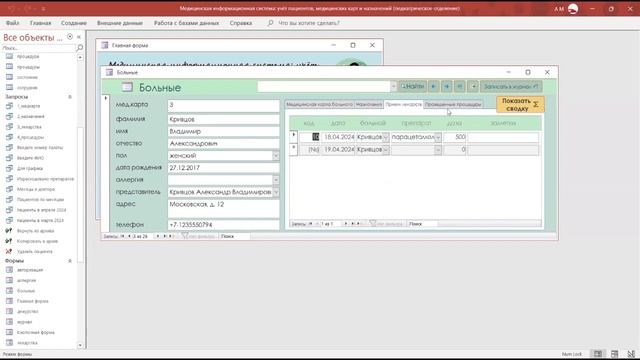Click the 'Показать сводку' button

click(x=520, y=104)
